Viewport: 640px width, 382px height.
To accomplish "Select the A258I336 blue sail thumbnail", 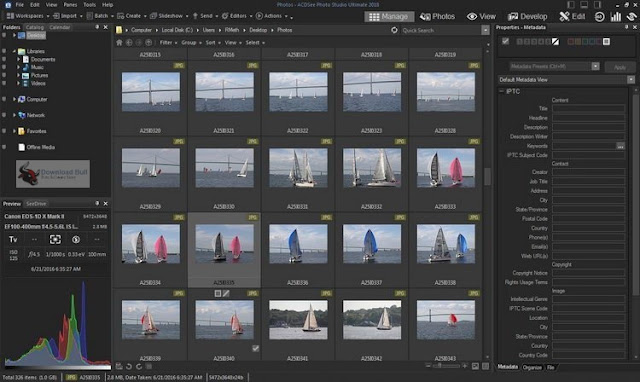I will [298, 244].
